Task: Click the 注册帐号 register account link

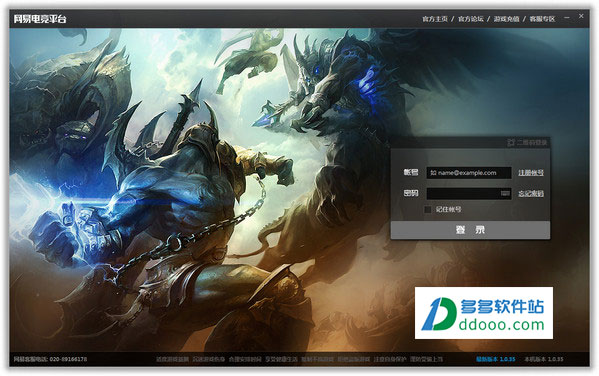Action: coord(531,173)
